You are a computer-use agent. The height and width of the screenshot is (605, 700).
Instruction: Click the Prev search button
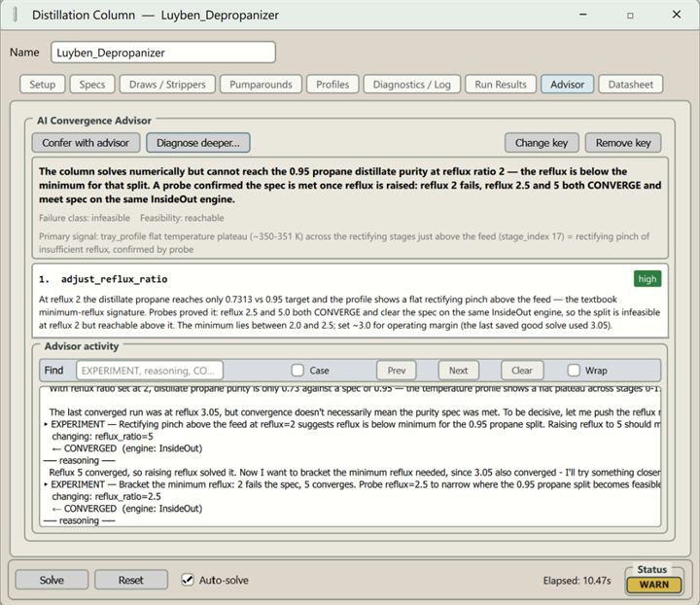pyautogui.click(x=397, y=371)
